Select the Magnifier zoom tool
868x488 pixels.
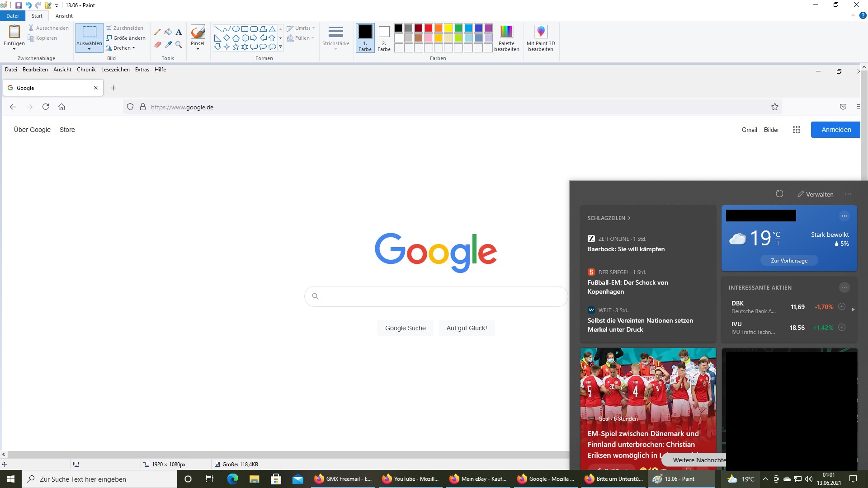coord(179,45)
